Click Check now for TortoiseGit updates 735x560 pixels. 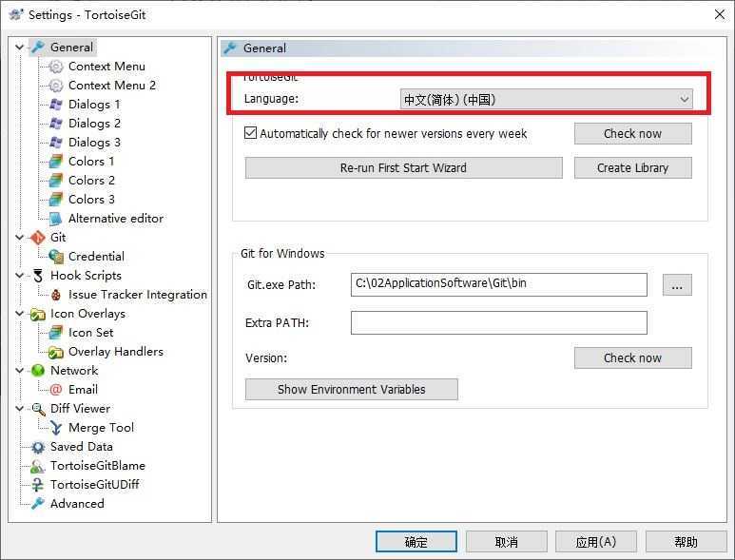[x=633, y=133]
